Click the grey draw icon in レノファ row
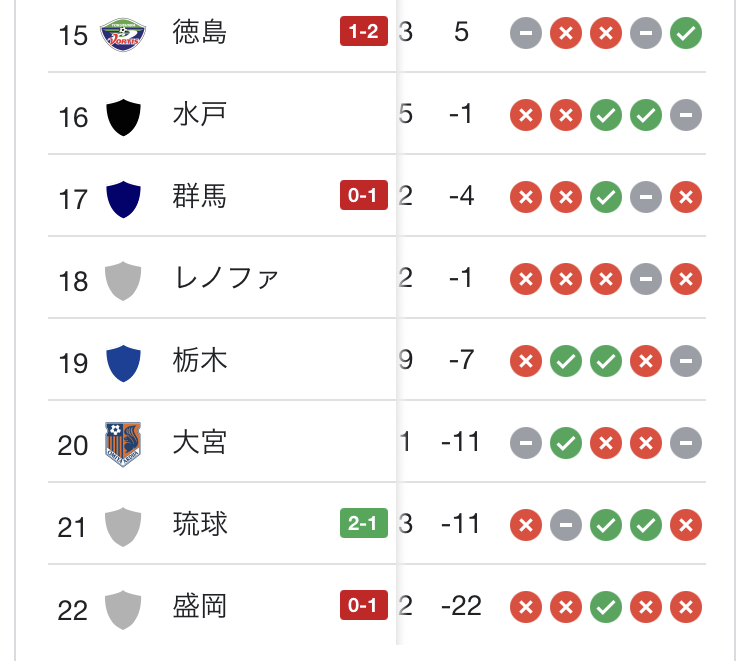 (646, 279)
